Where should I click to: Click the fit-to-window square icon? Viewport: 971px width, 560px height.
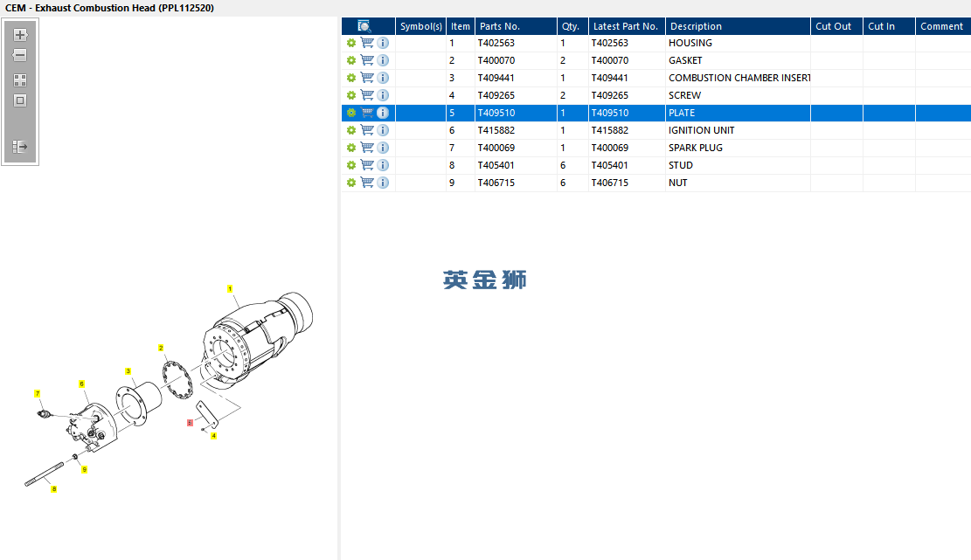click(20, 100)
